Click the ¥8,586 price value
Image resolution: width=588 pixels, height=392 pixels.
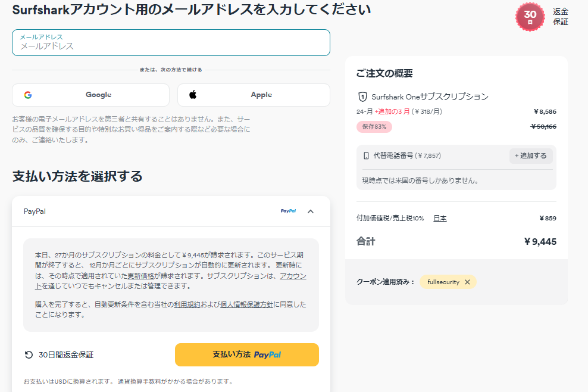tap(545, 111)
